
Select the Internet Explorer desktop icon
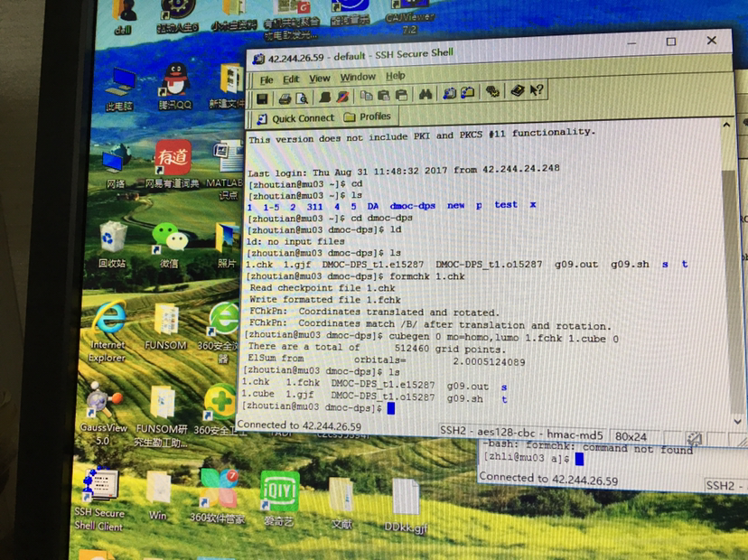(x=108, y=331)
